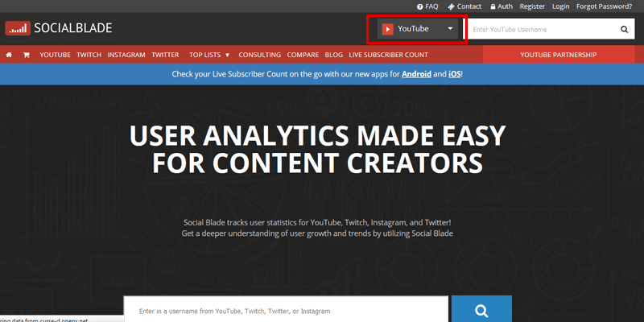Click the Auth lock icon
Screen dimensions: 644x322
(492, 6)
